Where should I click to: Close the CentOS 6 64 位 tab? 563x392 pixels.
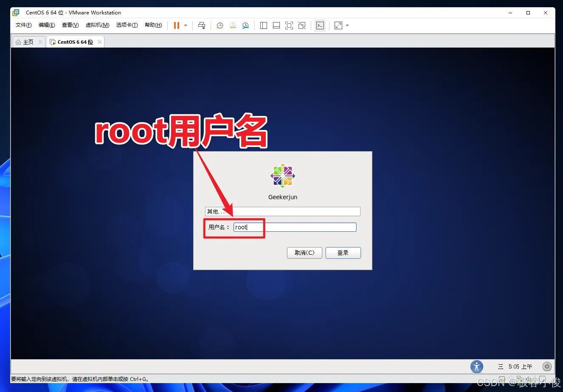click(99, 42)
